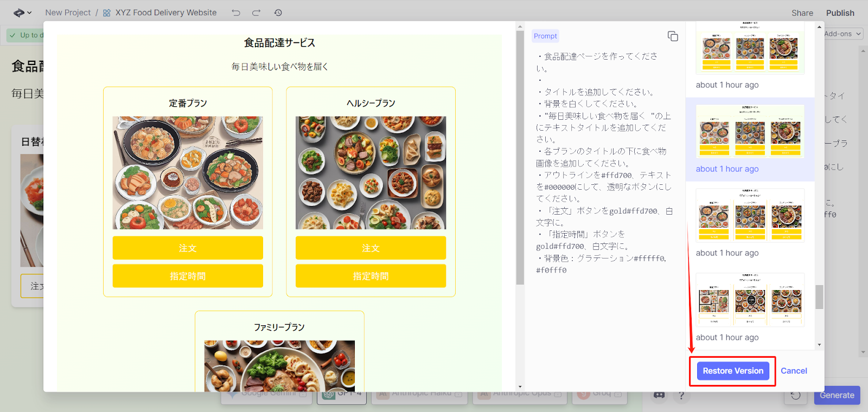Click the 毎日美味しい食べ物を届く subtitle
The width and height of the screenshot is (868, 412).
279,67
